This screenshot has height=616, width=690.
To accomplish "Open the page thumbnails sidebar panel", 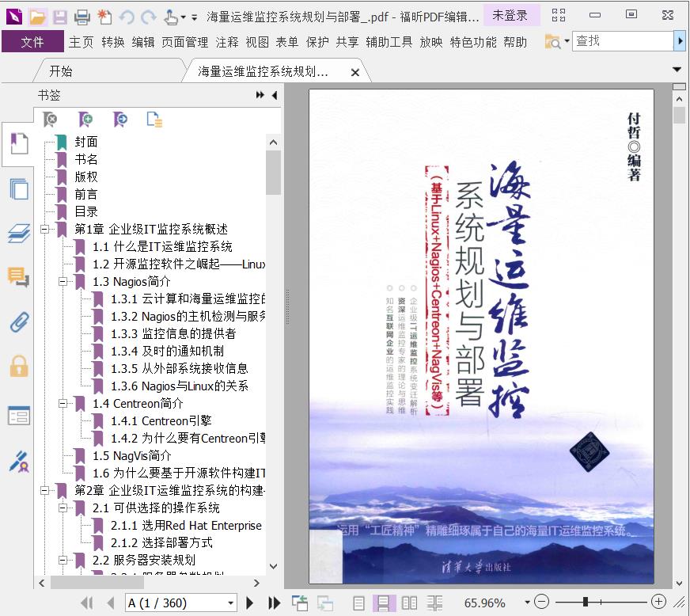I will pyautogui.click(x=19, y=189).
